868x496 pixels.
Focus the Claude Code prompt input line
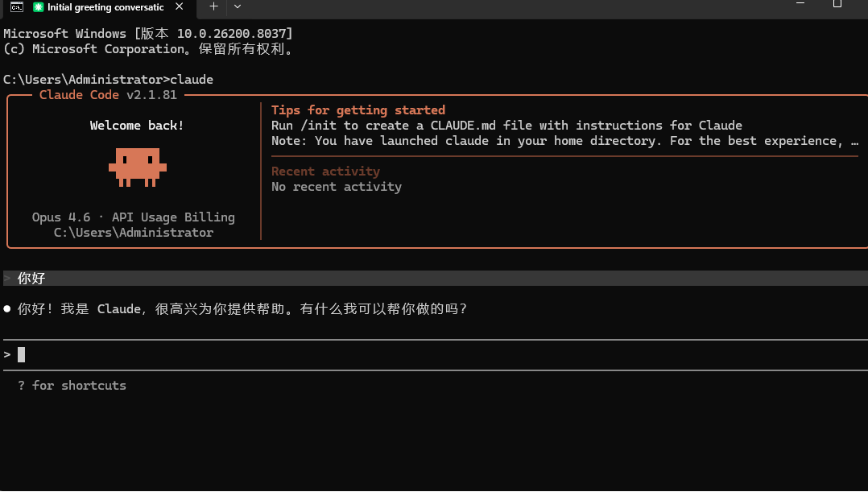(436, 354)
